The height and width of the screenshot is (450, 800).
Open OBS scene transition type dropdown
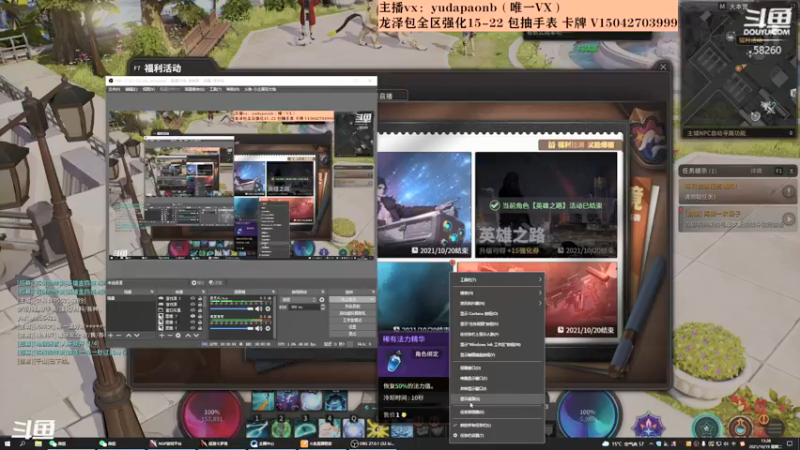(298, 299)
